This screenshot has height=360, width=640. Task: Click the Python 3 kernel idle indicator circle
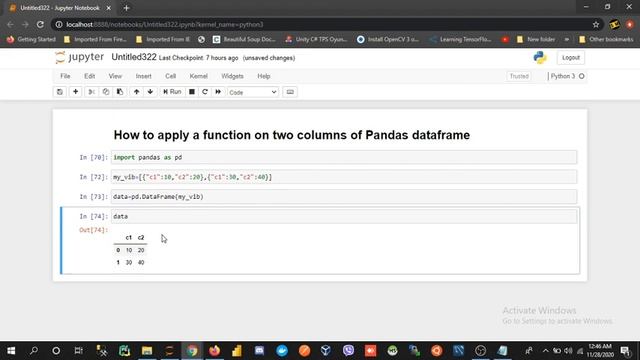[x=582, y=76]
